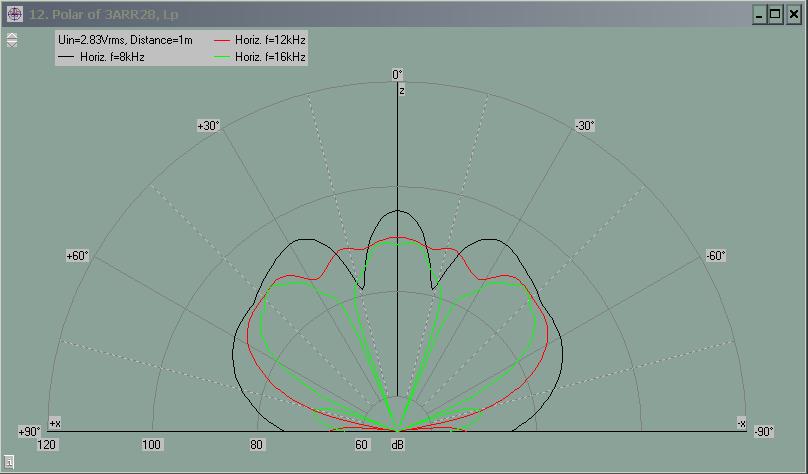Select the Horiz. f=12kHz legend entry
Viewport: 808px width, 474px height.
pos(260,40)
